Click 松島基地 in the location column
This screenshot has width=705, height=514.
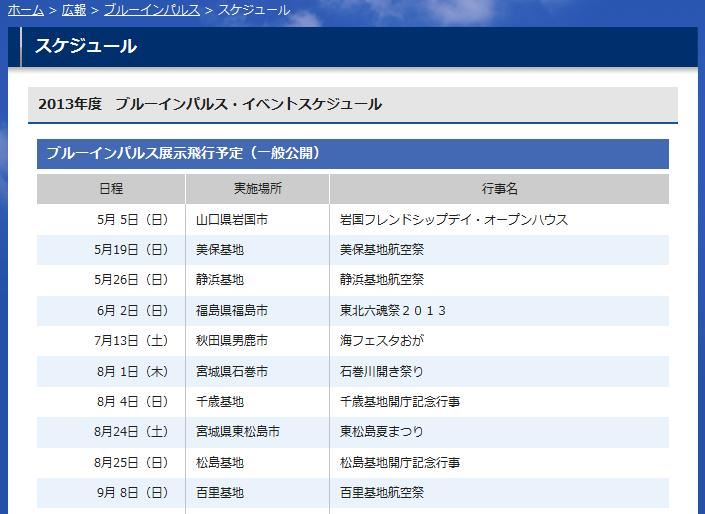click(220, 462)
